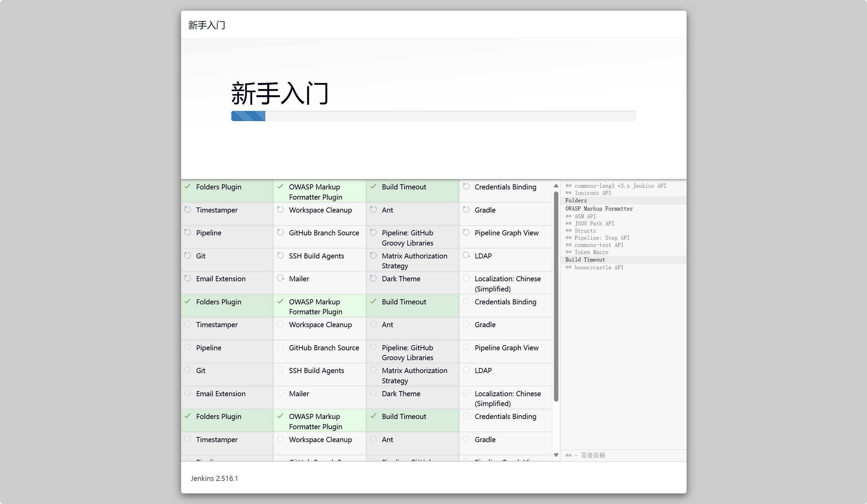Click the pending icon next to Dark Theme
Viewport: 867px width, 504px height.
pyautogui.click(x=373, y=278)
